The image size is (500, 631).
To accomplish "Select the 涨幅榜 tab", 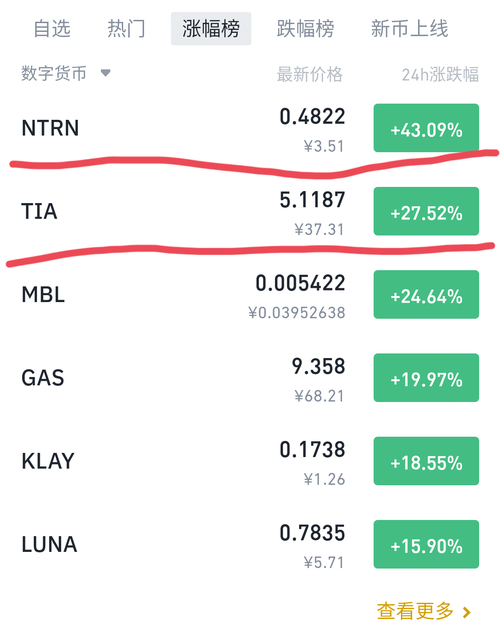I will tap(211, 29).
